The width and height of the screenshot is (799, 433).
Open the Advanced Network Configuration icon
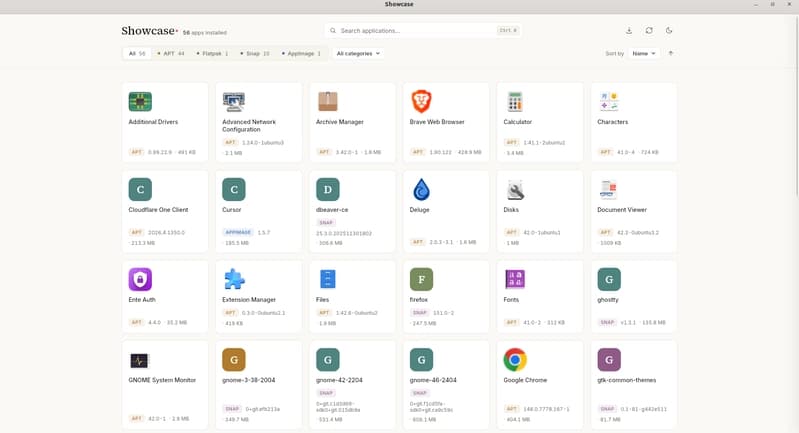234,101
